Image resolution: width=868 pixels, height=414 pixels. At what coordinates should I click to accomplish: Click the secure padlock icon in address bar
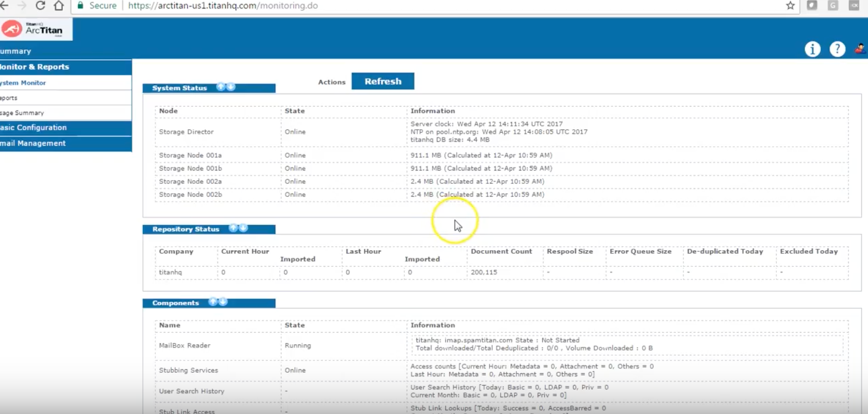[80, 6]
